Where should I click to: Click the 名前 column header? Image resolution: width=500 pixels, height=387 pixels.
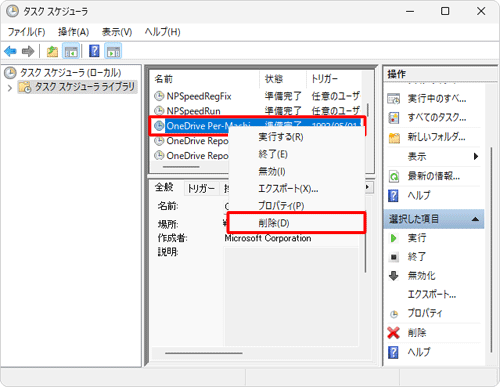[205, 79]
